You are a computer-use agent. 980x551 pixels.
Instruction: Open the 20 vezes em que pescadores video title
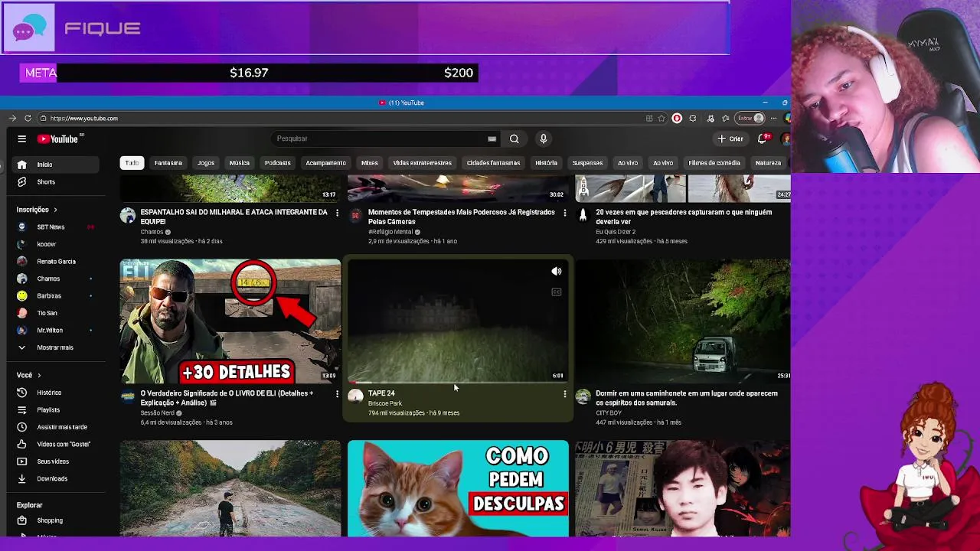click(x=684, y=217)
